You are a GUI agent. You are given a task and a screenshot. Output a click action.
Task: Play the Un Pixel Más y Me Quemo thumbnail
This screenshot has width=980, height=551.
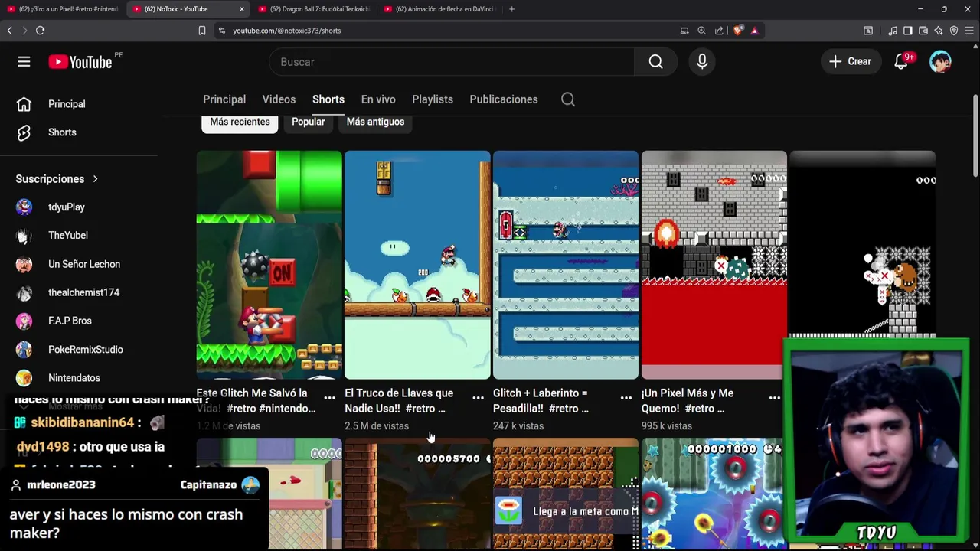(x=714, y=265)
